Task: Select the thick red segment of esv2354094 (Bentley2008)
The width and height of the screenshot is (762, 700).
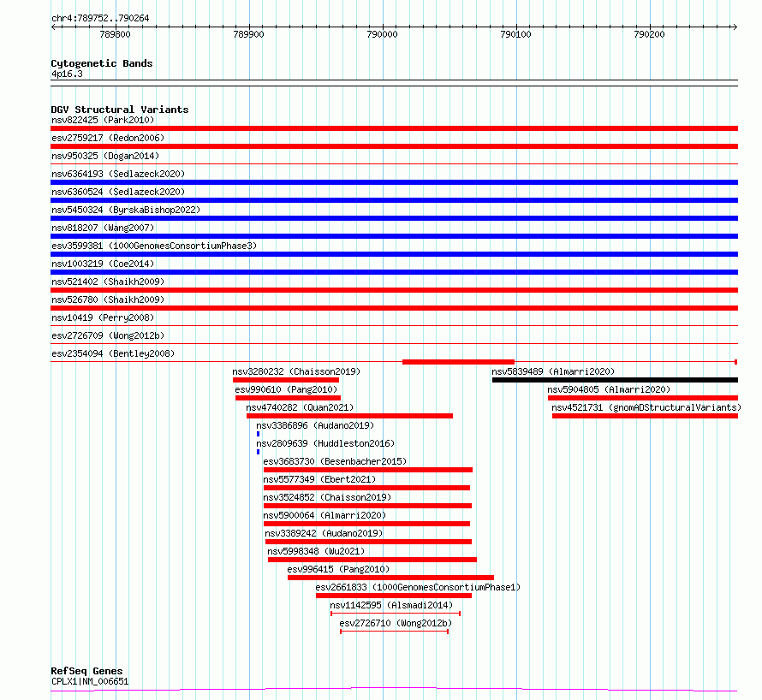Action: 458,362
